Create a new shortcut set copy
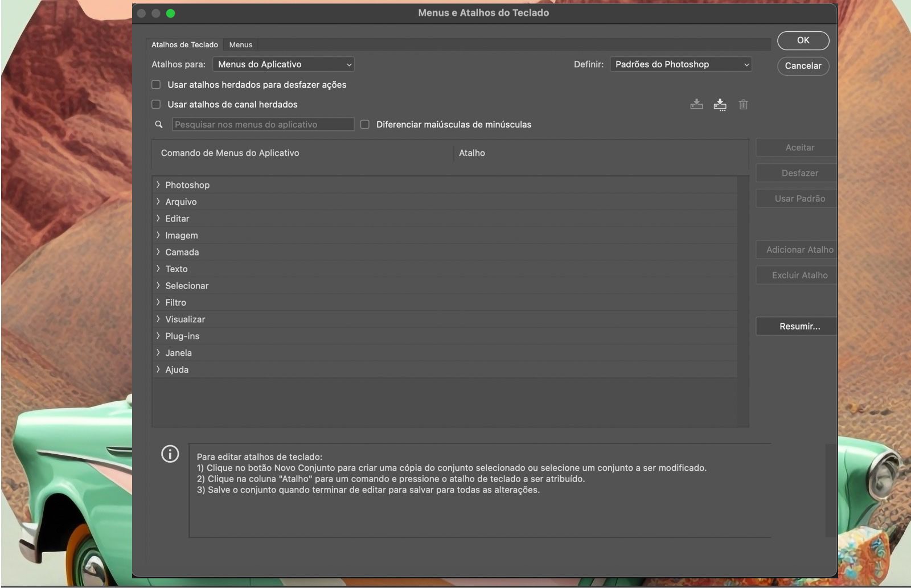 720,105
